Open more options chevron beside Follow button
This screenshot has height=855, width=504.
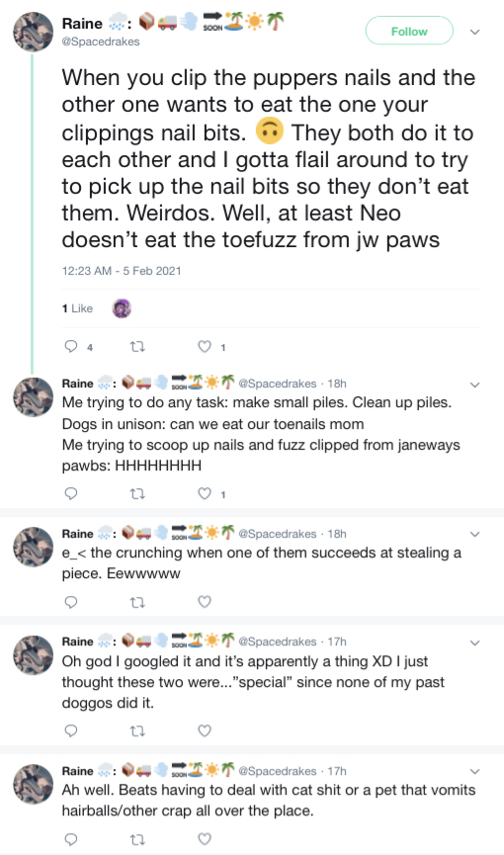(475, 32)
